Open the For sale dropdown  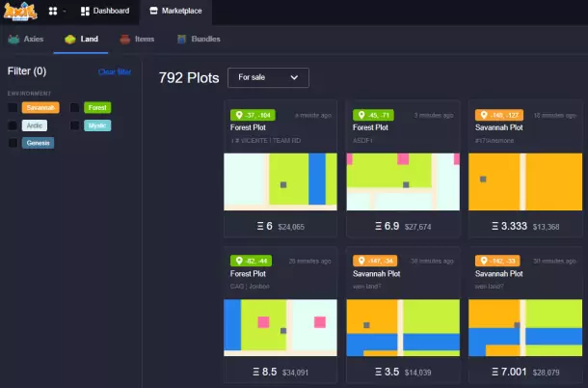click(268, 76)
